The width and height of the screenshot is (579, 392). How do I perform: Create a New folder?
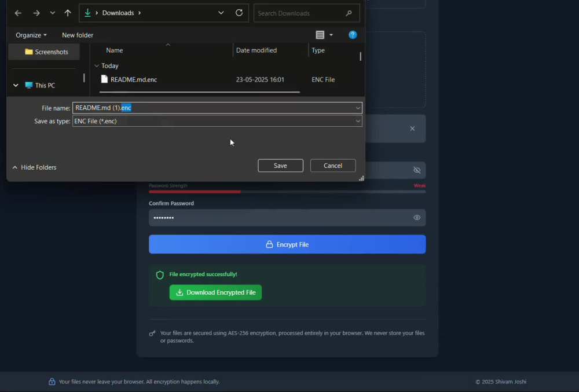click(x=78, y=35)
